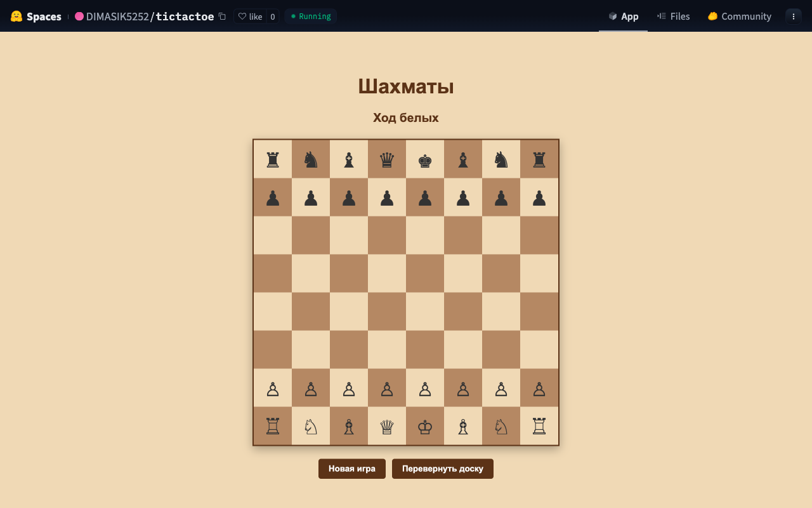Open the three-dot options menu
This screenshot has width=812, height=508.
tap(793, 17)
